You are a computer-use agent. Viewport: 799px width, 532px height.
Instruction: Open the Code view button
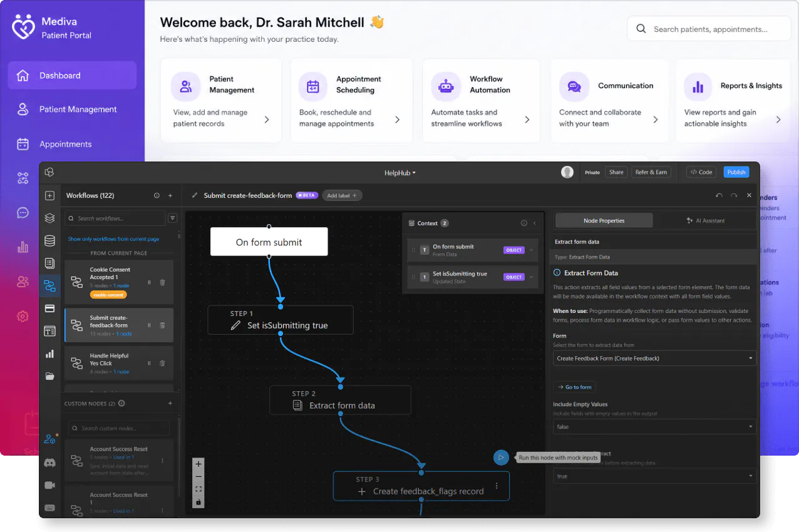pos(701,172)
